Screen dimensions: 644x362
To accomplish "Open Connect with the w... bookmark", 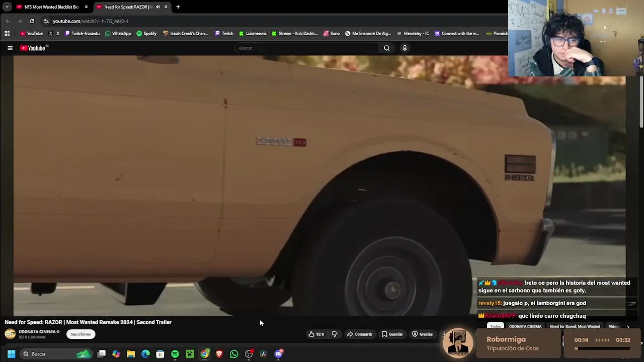I will 456,34.
